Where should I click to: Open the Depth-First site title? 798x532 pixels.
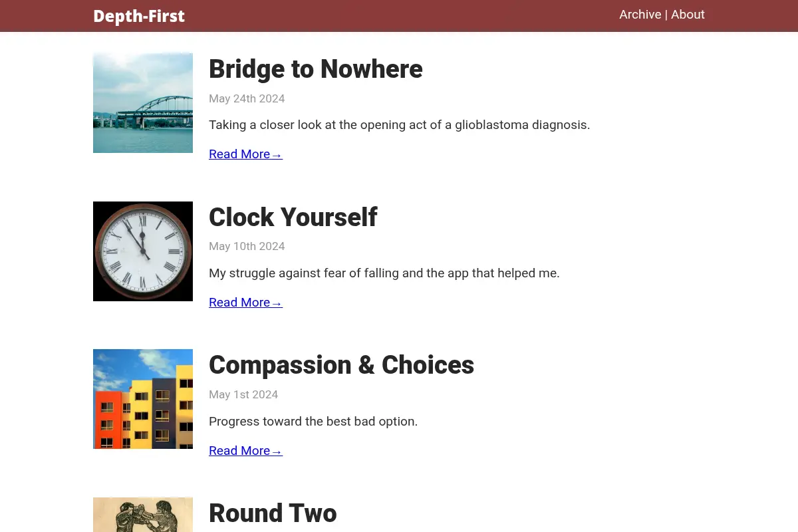[139, 16]
